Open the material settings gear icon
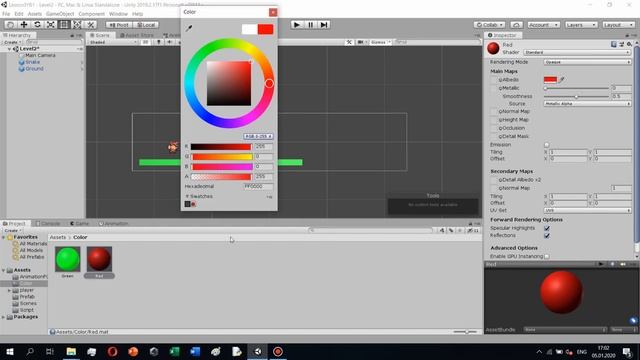Screen dimensions: 640x360 pos(629,44)
